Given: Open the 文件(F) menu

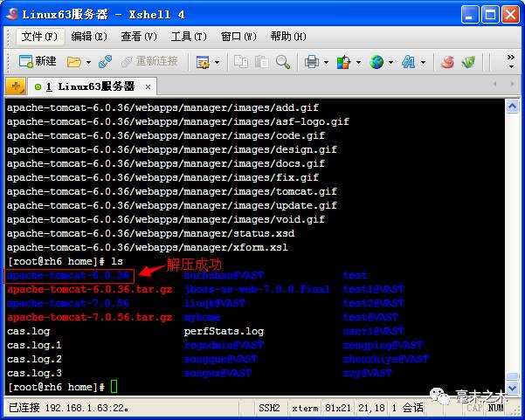Looking at the screenshot, I should pyautogui.click(x=39, y=36).
